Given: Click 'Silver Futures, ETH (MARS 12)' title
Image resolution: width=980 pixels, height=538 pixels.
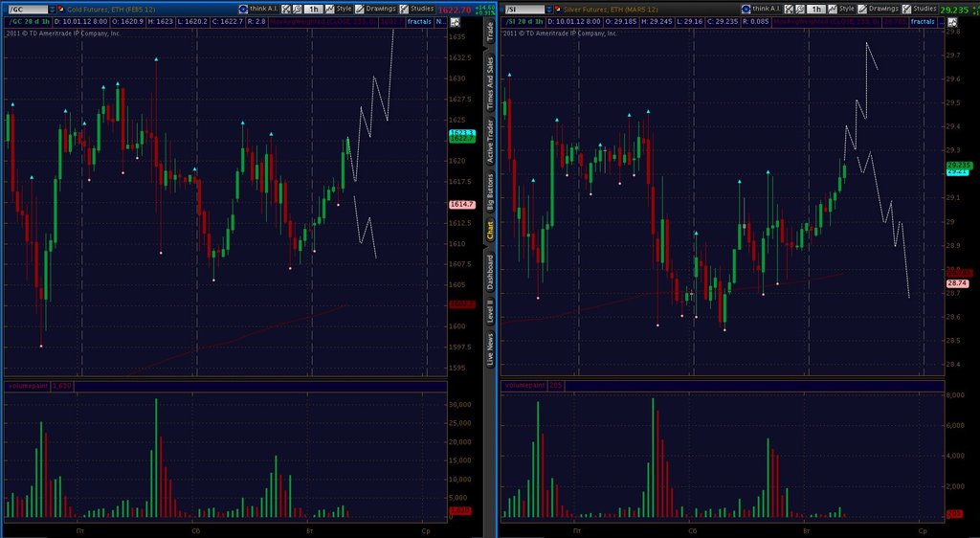Looking at the screenshot, I should [x=612, y=10].
